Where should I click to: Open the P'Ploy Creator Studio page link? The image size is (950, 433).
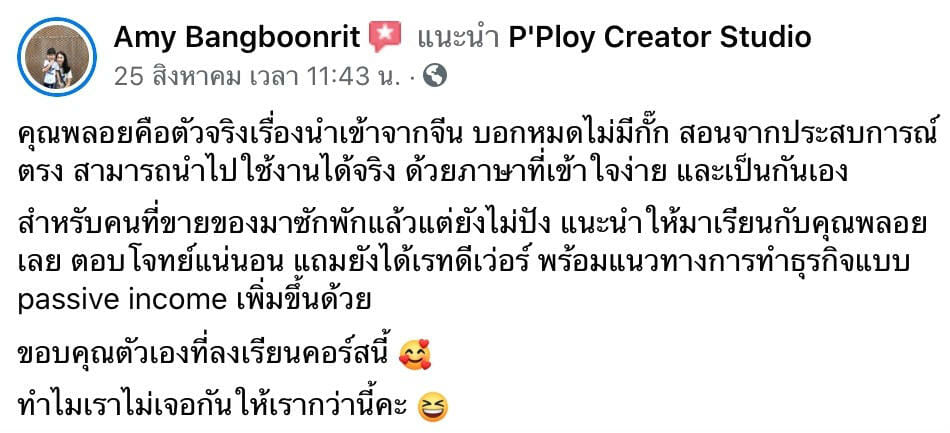point(660,38)
